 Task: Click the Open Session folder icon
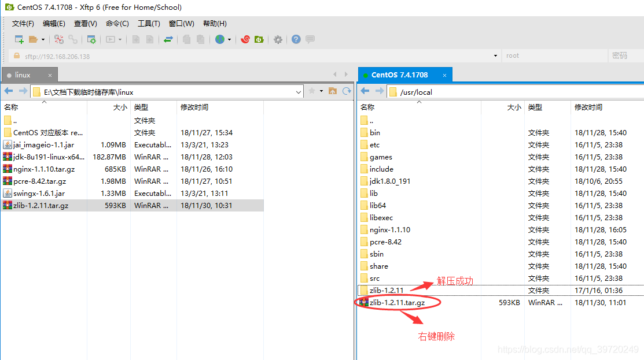(x=33, y=39)
